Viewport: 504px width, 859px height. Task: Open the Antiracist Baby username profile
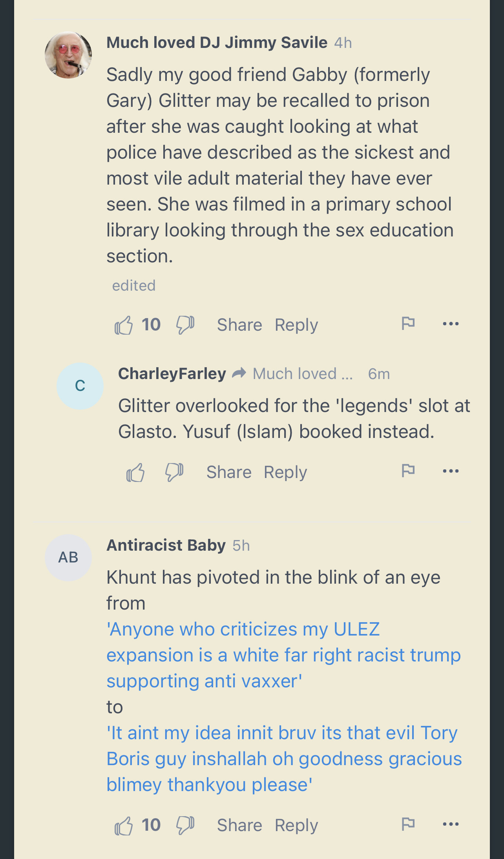pos(166,546)
